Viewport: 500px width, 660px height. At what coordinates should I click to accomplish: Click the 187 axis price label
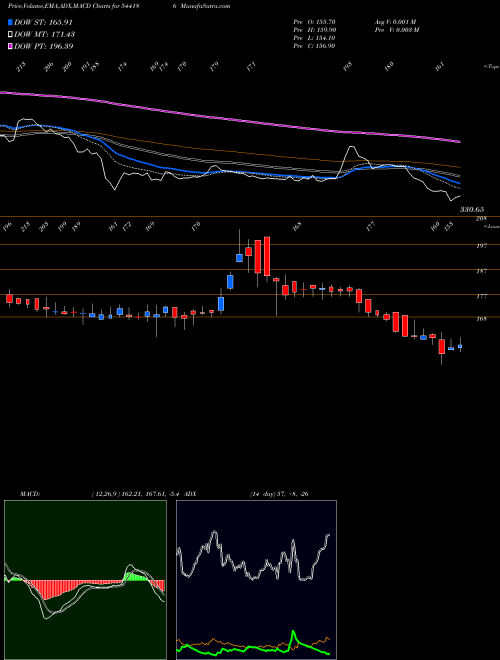pyautogui.click(x=481, y=271)
